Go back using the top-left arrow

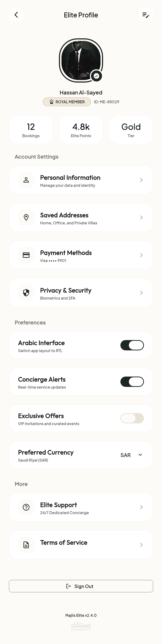(16, 15)
